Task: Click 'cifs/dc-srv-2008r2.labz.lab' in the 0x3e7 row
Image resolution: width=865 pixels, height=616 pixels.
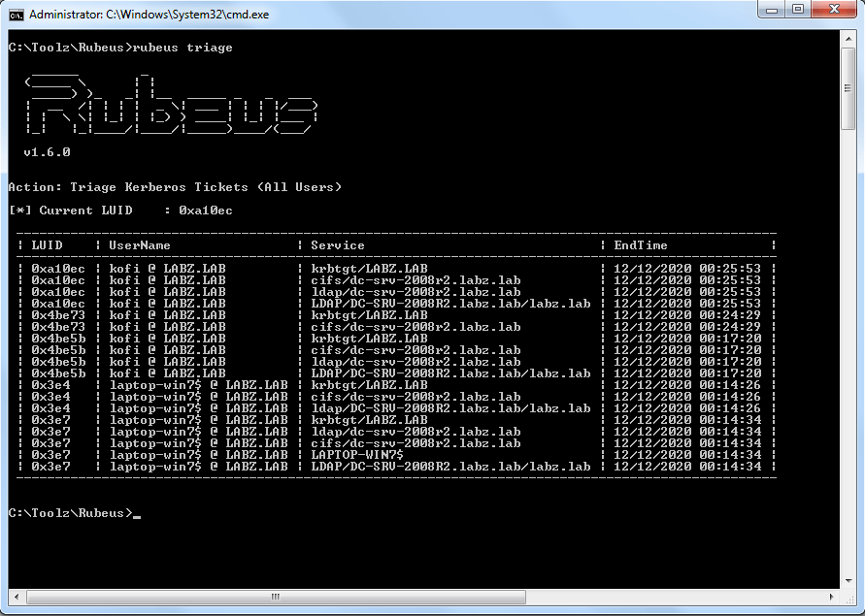Action: (416, 443)
